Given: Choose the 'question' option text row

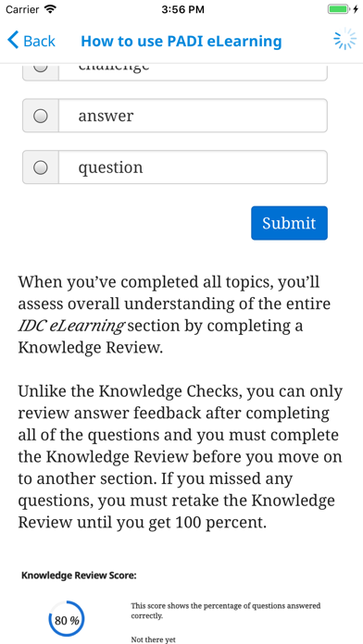Looking at the screenshot, I should (x=175, y=167).
